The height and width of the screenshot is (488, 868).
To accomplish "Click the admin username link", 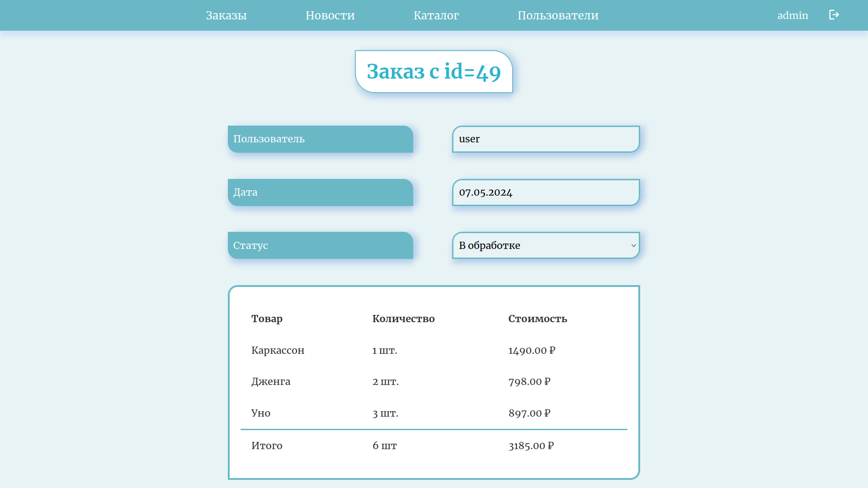I will coord(792,15).
